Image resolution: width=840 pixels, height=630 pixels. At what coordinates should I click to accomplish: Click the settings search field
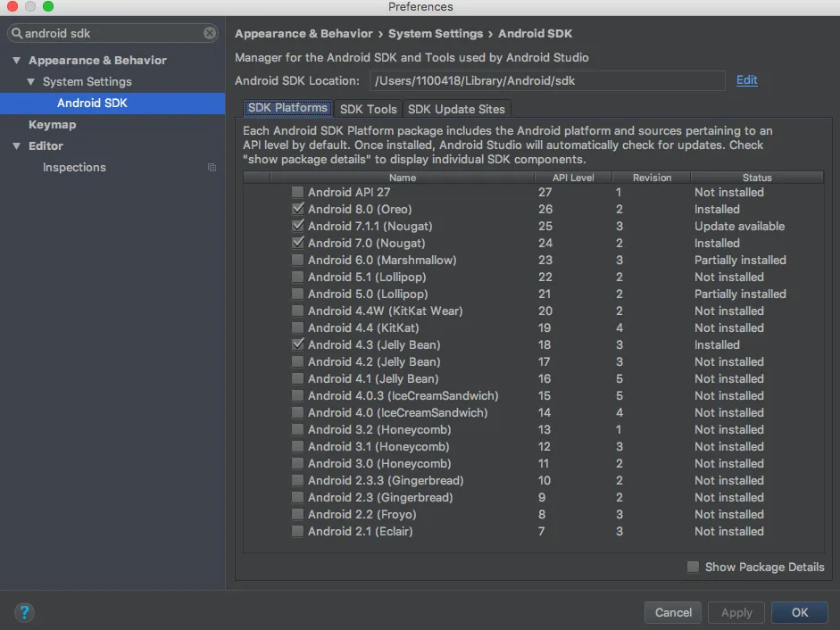(x=112, y=33)
